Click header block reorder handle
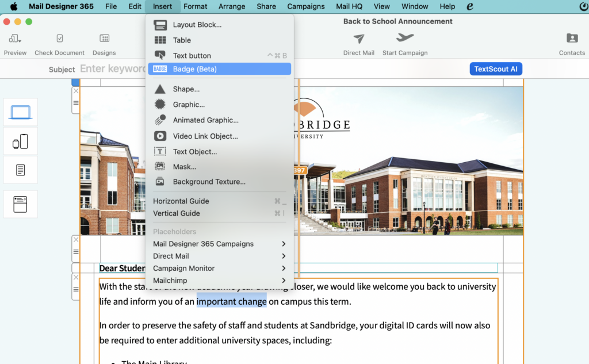 point(76,103)
